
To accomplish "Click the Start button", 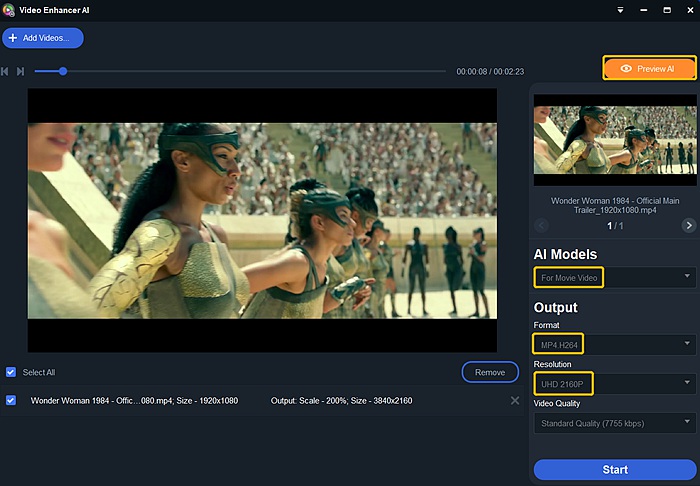I will (615, 469).
